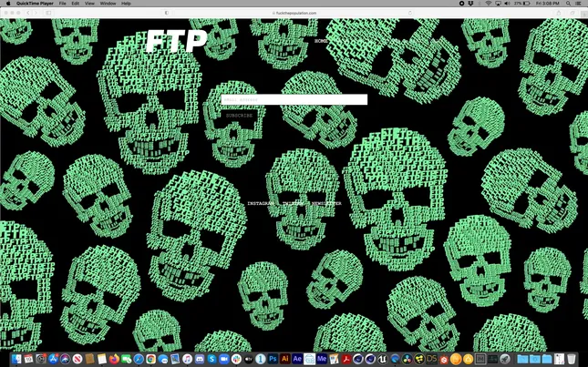Viewport: 588px width, 367px height.
Task: Launch Photoshop from the dock
Action: [273, 359]
